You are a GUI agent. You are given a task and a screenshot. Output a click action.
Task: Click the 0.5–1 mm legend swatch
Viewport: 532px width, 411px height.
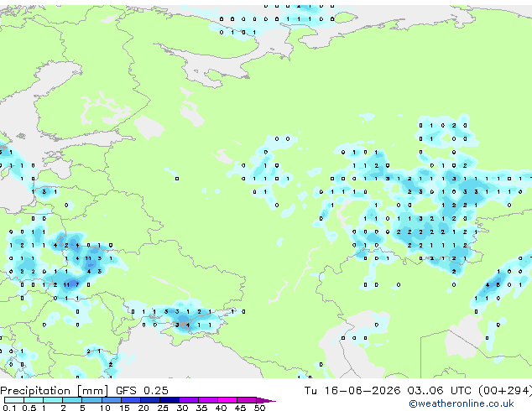[34, 400]
